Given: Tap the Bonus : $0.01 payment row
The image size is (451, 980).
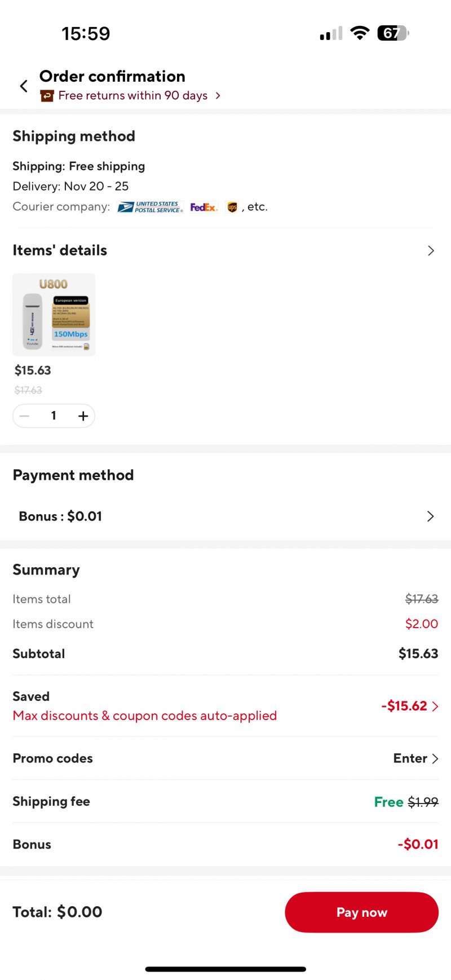Looking at the screenshot, I should 60,516.
